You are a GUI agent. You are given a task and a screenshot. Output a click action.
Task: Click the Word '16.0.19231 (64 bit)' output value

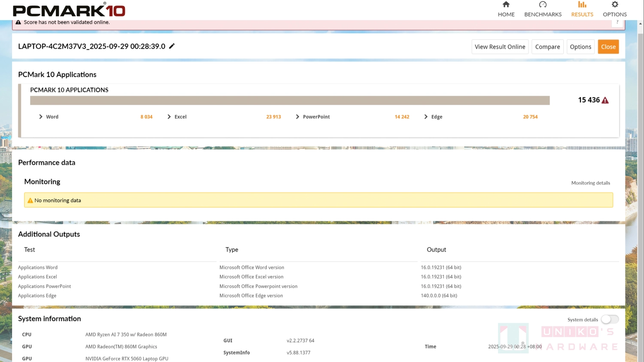point(441,268)
